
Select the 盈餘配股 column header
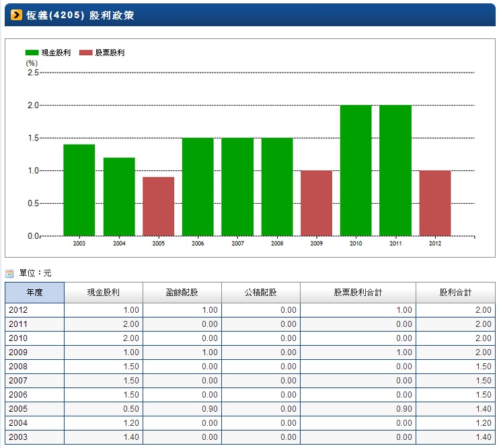(182, 293)
